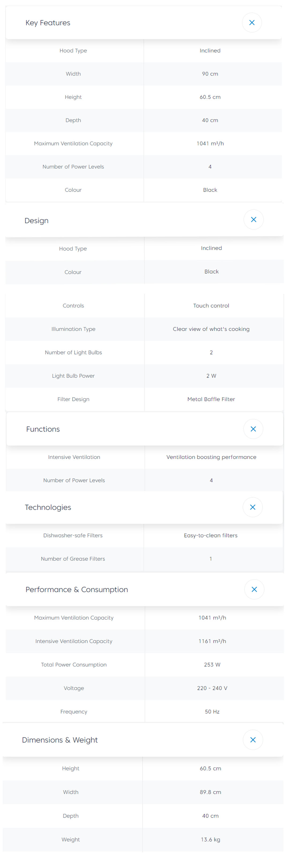Hide Technologies section via X icon
289x868 pixels.
[253, 507]
